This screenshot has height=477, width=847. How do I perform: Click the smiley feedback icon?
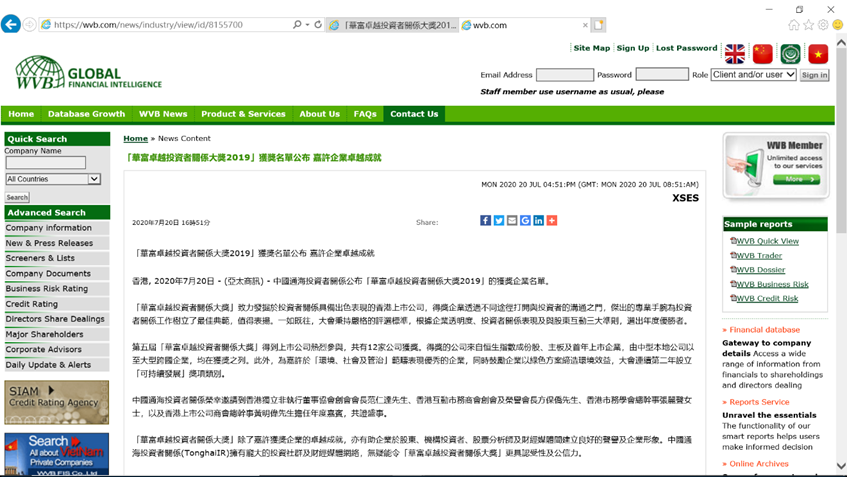(x=838, y=25)
